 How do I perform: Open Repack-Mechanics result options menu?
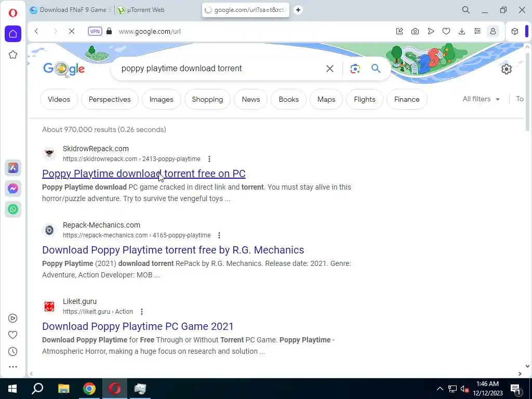coord(219,235)
